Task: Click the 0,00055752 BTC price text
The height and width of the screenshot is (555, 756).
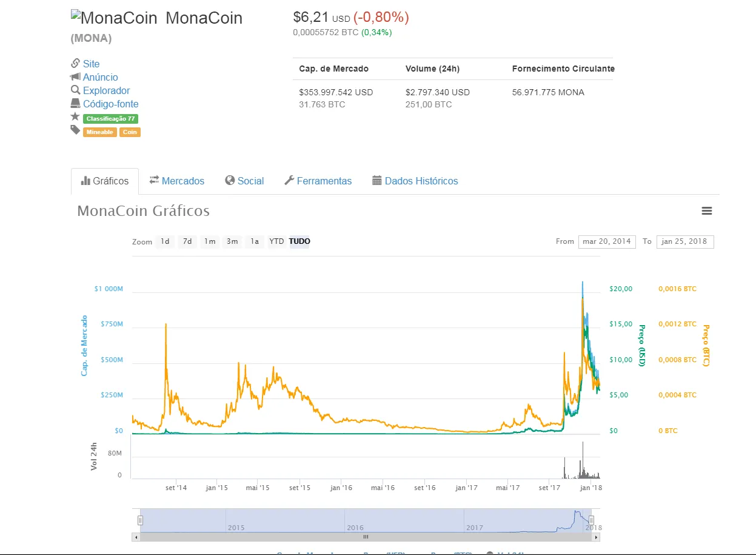Action: click(326, 32)
